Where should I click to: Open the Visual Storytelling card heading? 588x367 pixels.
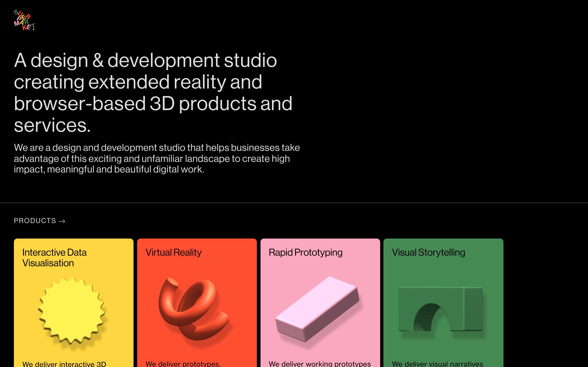click(x=428, y=252)
